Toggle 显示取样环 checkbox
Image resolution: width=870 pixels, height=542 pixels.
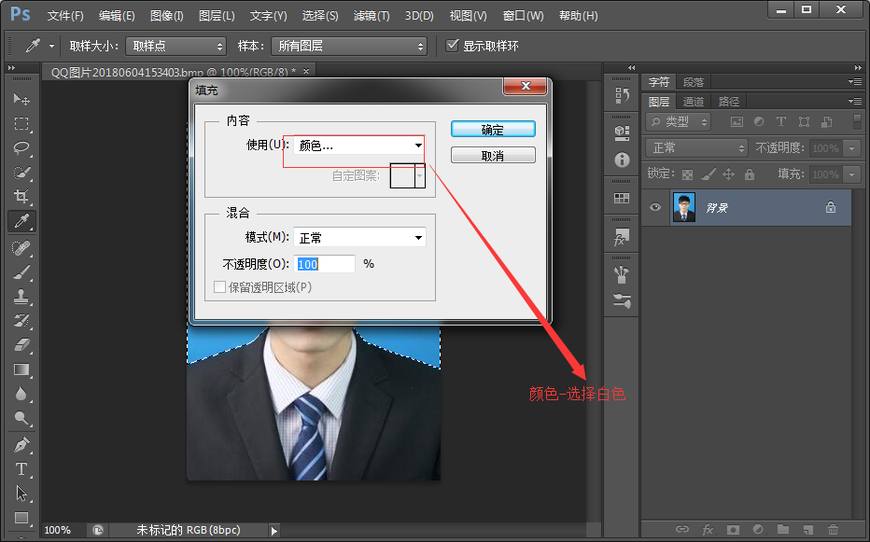(452, 45)
